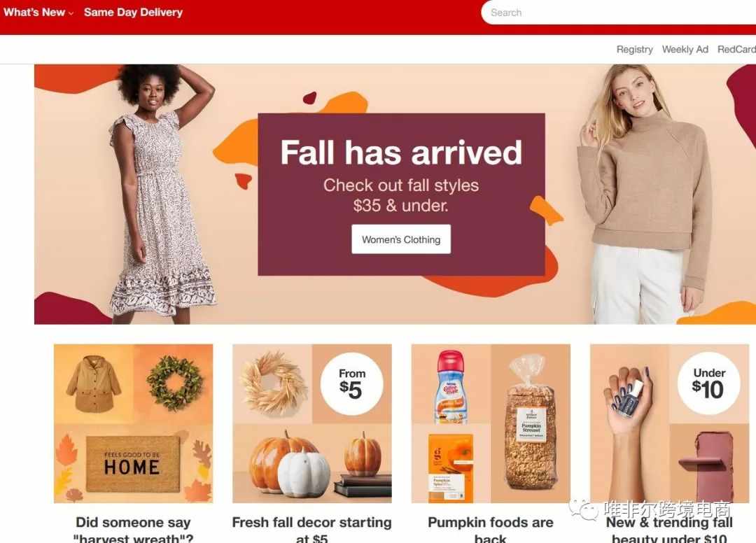Open the pumpkins fall decor tile
Image resolution: width=756 pixels, height=543 pixels.
coord(312,423)
